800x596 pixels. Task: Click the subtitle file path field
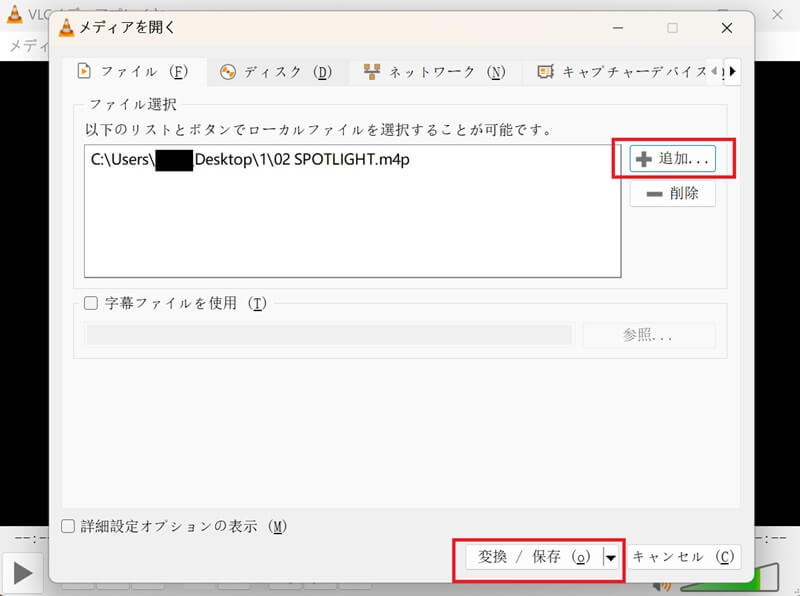[330, 335]
